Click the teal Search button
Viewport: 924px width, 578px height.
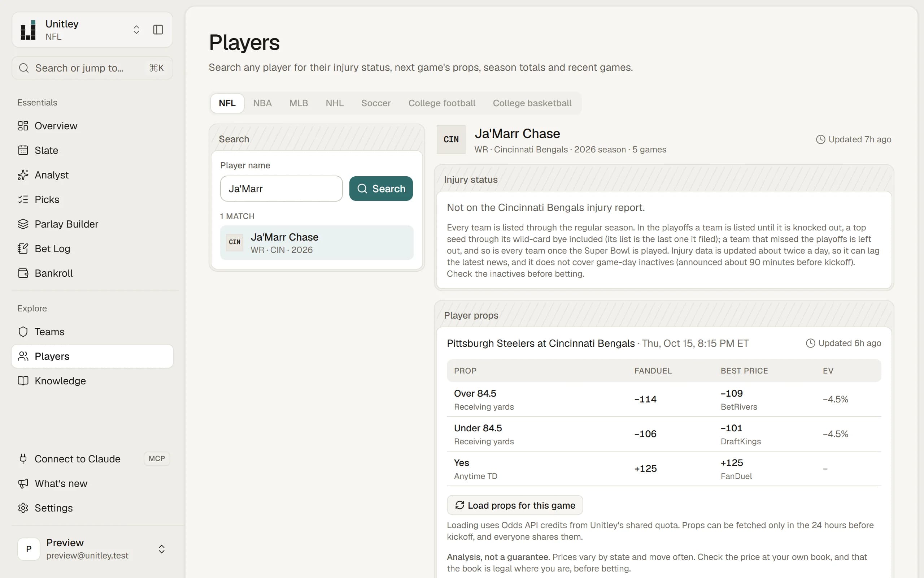click(381, 189)
